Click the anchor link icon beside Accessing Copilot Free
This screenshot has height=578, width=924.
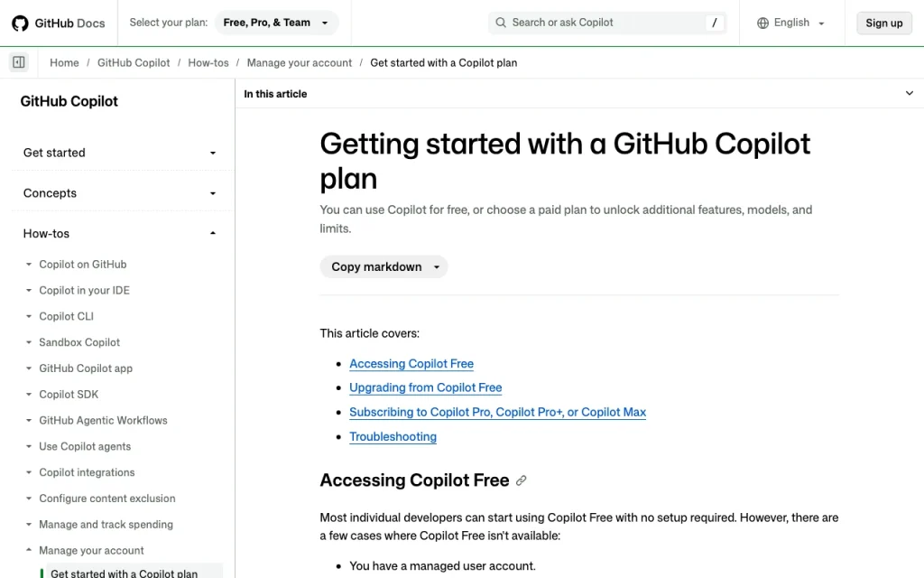tap(521, 480)
